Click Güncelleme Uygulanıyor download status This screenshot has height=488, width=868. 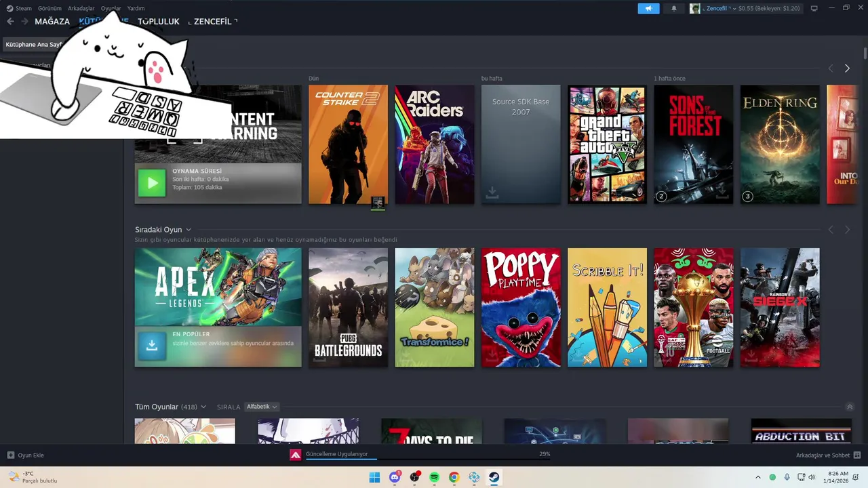[337, 453]
